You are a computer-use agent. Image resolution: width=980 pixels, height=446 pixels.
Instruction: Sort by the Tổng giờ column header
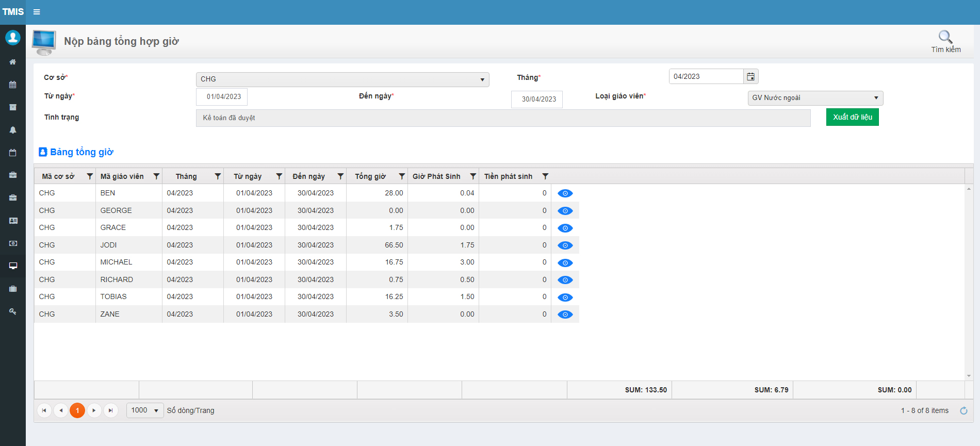370,176
